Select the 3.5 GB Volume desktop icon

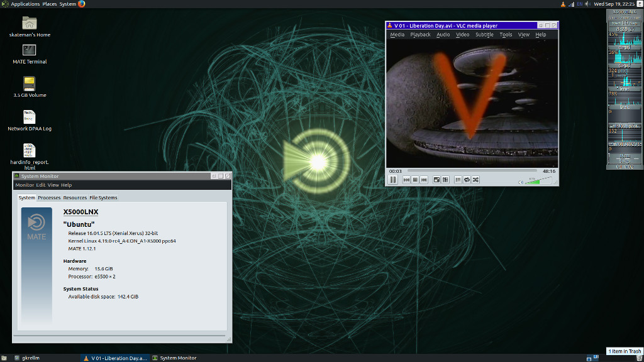tap(30, 87)
